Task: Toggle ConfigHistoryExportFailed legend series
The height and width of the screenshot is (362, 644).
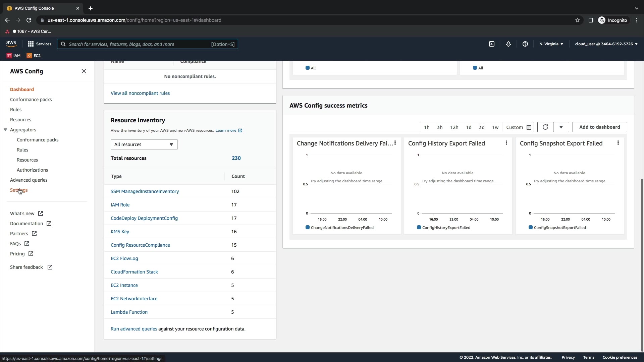Action: tap(446, 228)
